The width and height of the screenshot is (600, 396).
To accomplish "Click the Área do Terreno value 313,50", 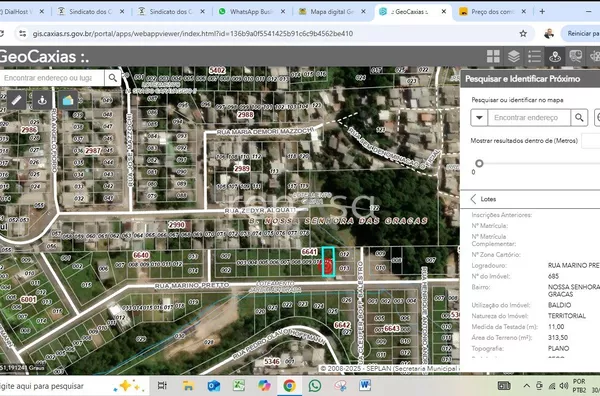I will coord(558,338).
